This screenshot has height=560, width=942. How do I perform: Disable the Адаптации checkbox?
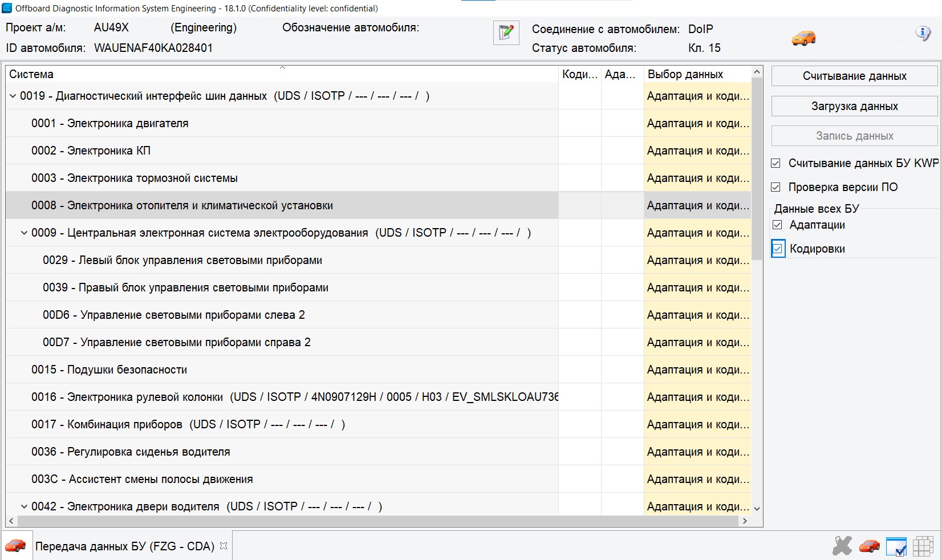pos(777,225)
